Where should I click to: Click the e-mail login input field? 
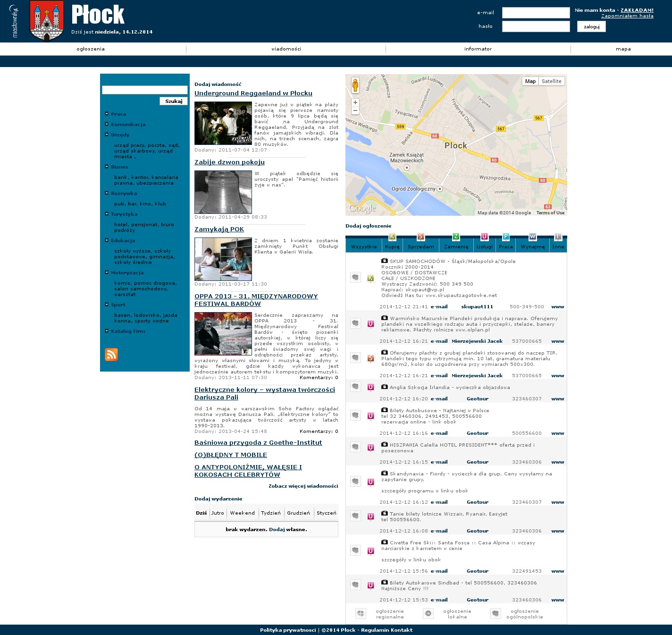[536, 13]
